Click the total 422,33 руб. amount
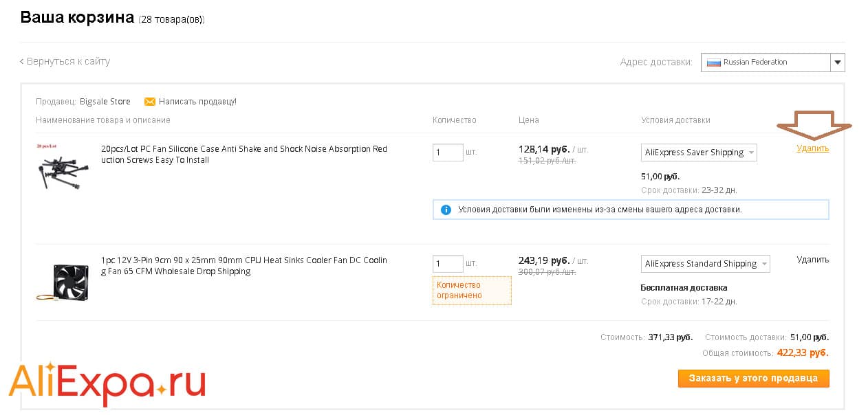The height and width of the screenshot is (415, 868). point(803,353)
